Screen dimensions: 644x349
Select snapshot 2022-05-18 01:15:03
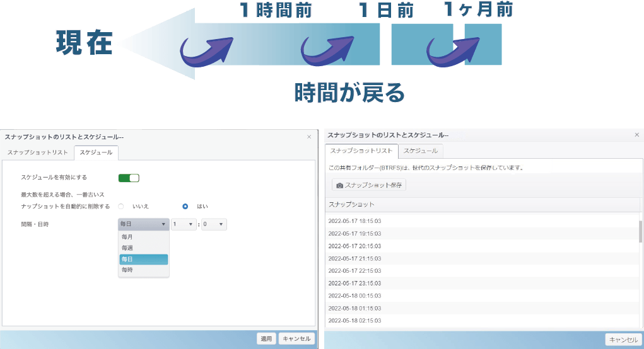482,309
